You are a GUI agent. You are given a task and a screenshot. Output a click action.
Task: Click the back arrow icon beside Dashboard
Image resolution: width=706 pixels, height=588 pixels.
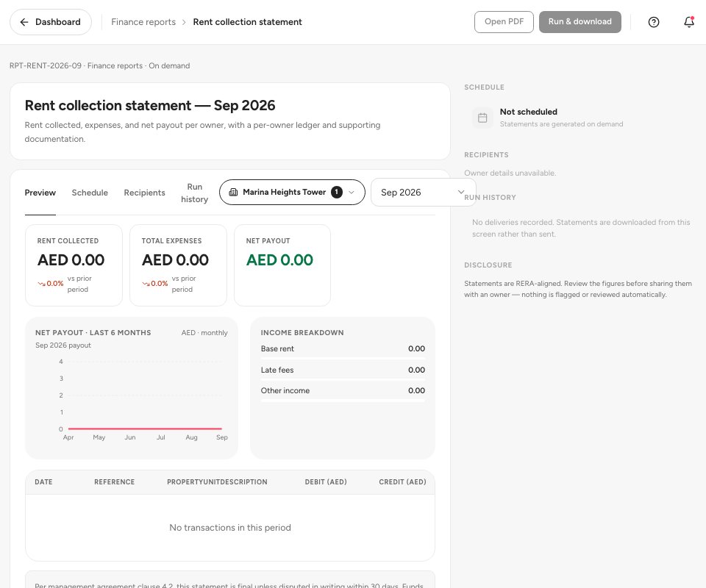(x=24, y=22)
